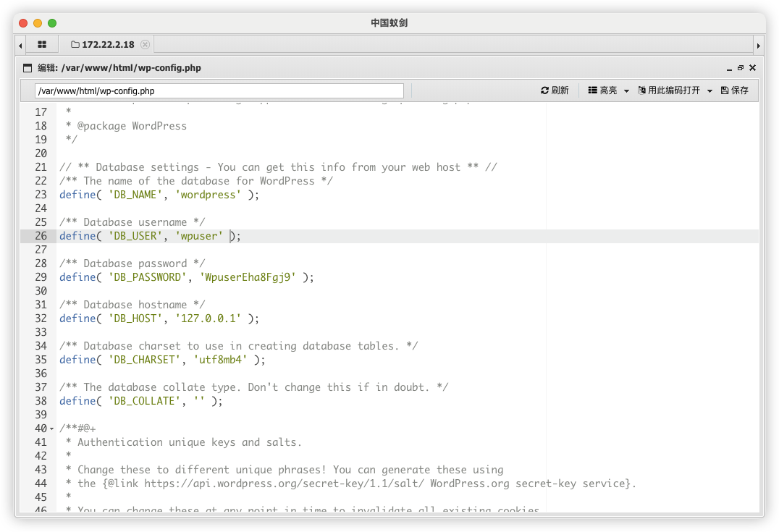Close the 172.22.2.18 tab

coord(145,45)
